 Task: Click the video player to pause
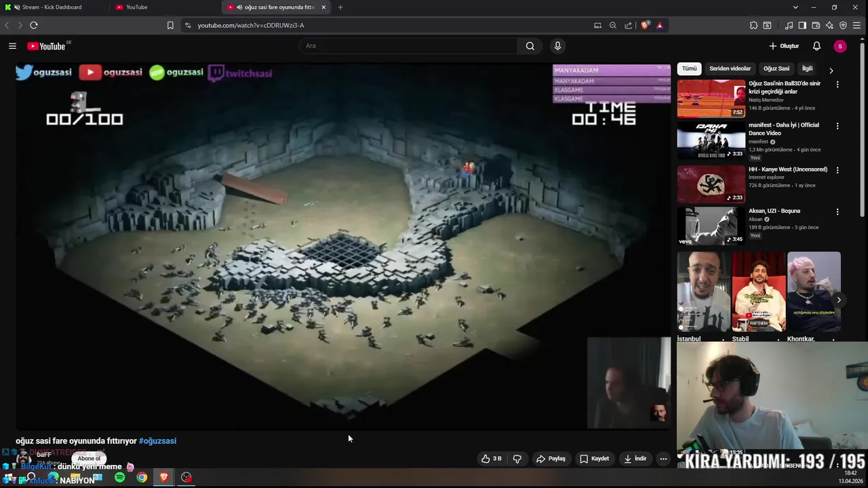click(343, 247)
